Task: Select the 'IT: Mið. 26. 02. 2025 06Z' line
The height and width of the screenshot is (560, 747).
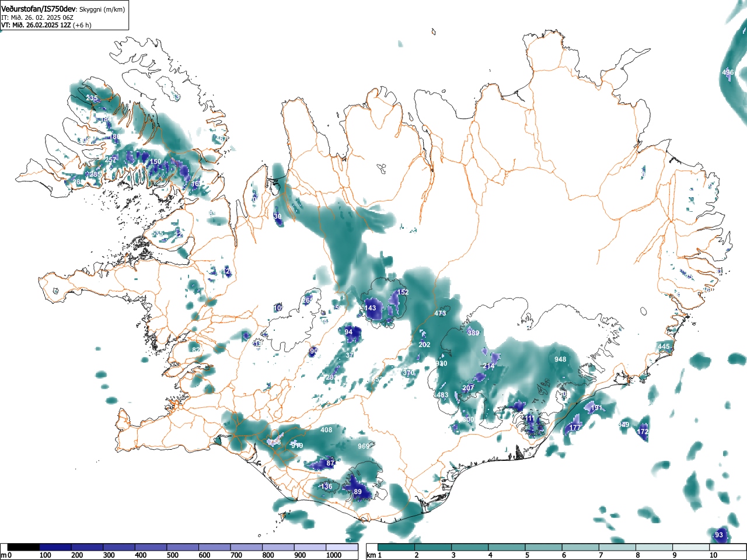Action: click(37, 17)
